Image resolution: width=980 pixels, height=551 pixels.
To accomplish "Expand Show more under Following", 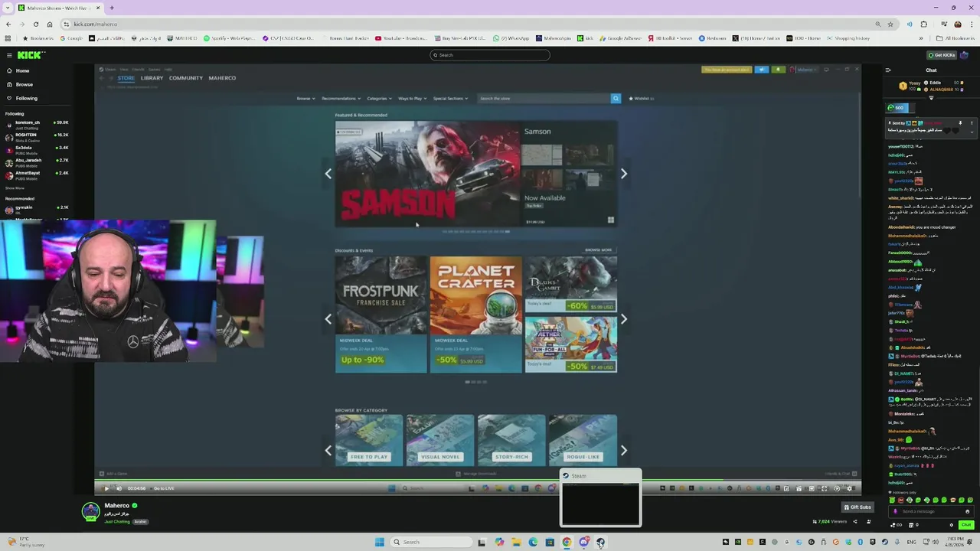I will pyautogui.click(x=15, y=187).
